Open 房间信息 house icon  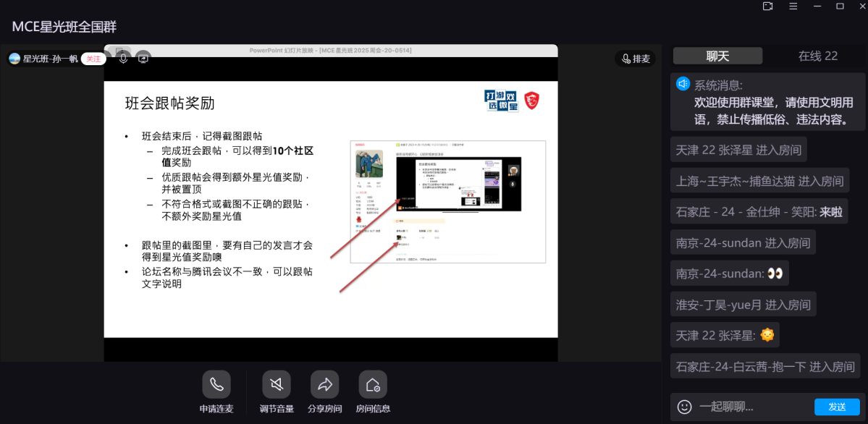coord(373,384)
